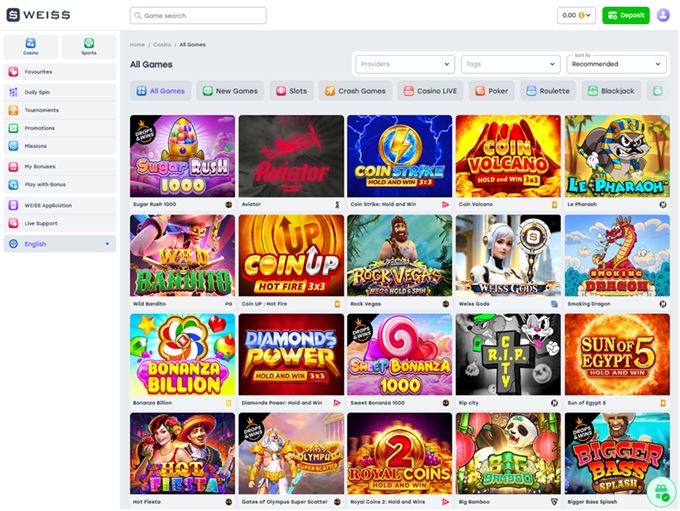Click the green Deposit button
The height and width of the screenshot is (511, 680).
(x=625, y=15)
